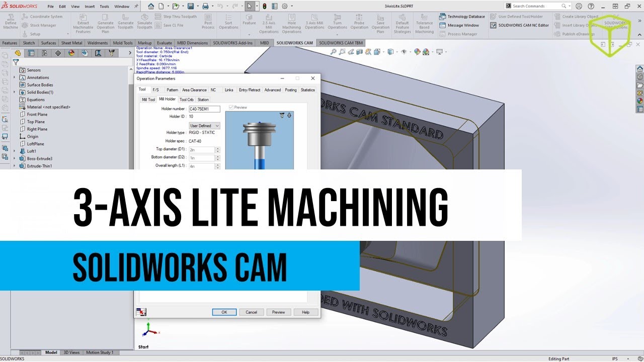
Task: Switch to the DimXpertManager crosshair tab icon
Action: pyautogui.click(x=58, y=53)
